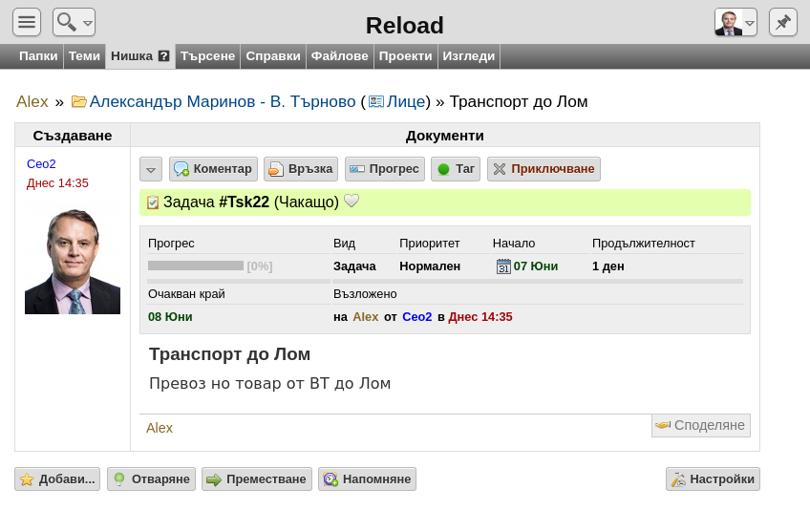Screen dimensions: 810x532
Task: Click the author's profile photo
Action: [x=73, y=260]
